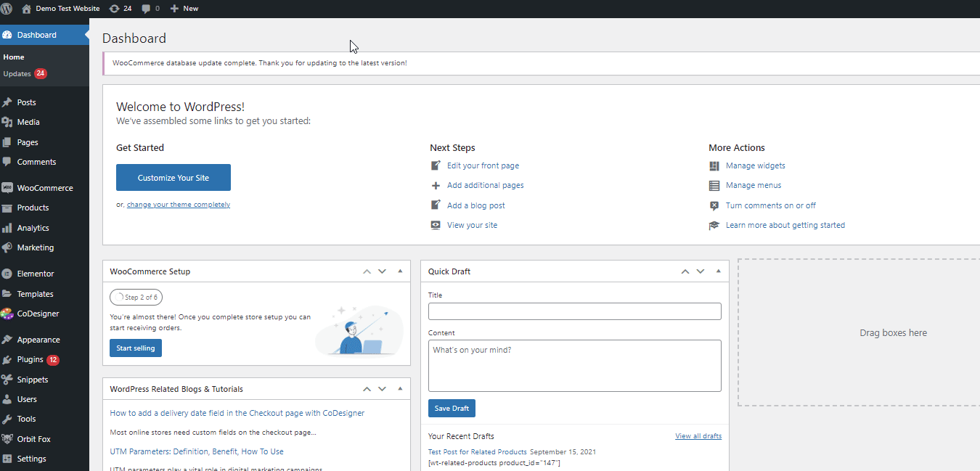Focus the Quick Draft Title field
The width and height of the screenshot is (980, 471).
(x=575, y=311)
